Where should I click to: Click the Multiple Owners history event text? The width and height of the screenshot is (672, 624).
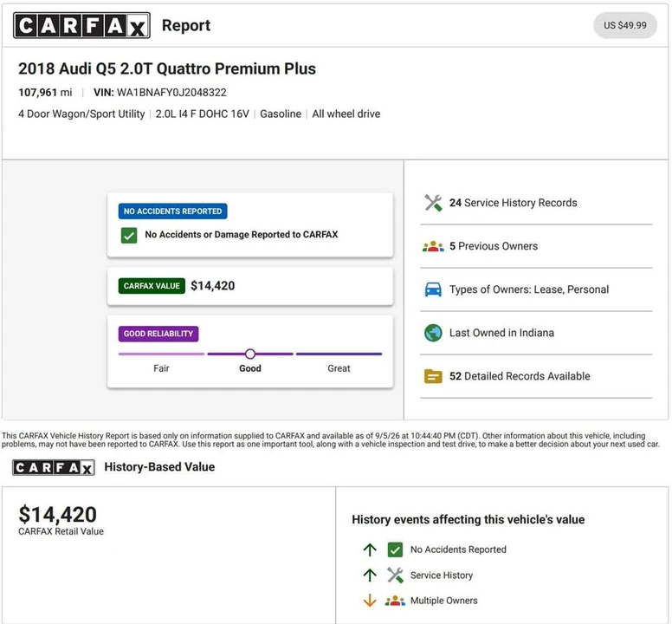(x=443, y=601)
